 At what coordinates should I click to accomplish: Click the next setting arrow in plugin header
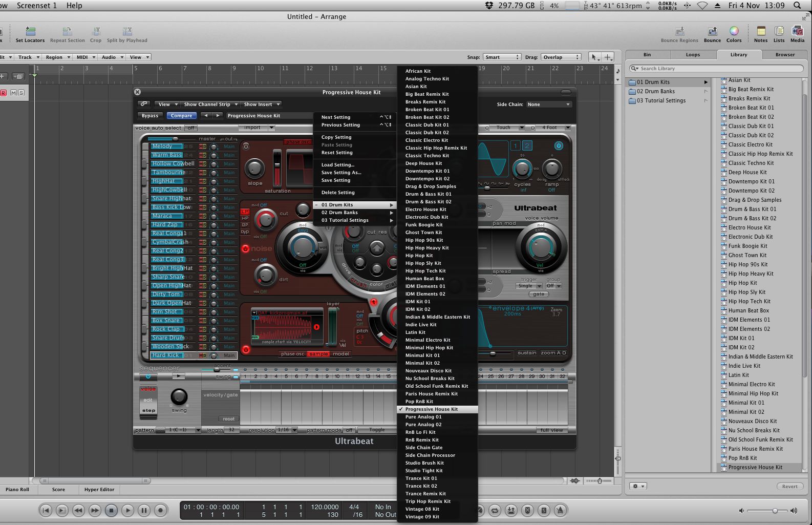point(218,116)
